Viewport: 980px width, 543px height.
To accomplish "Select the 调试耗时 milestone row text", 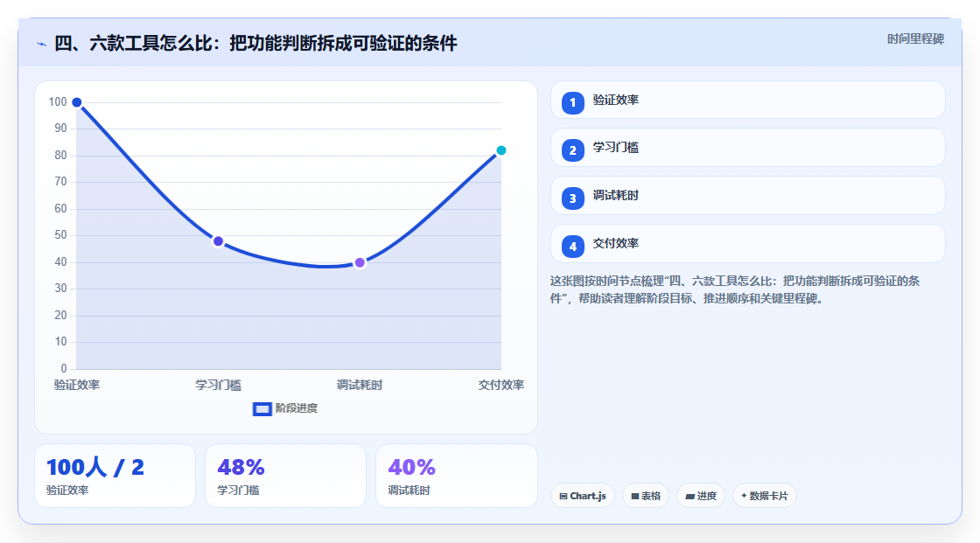I will [x=616, y=196].
